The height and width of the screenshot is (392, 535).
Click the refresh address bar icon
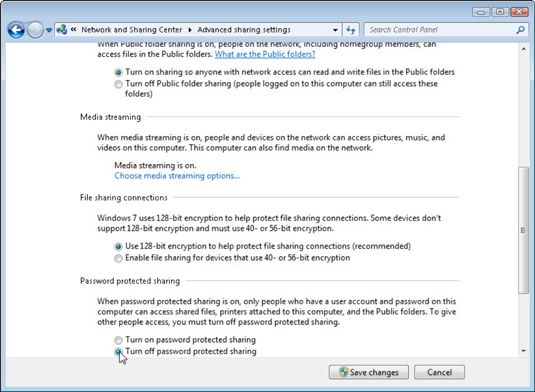(350, 30)
